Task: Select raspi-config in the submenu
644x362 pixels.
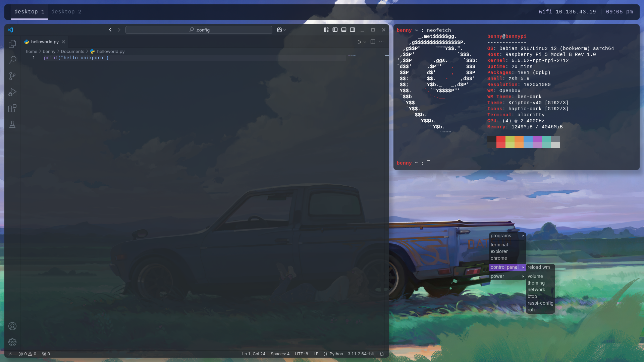Action: click(540, 303)
